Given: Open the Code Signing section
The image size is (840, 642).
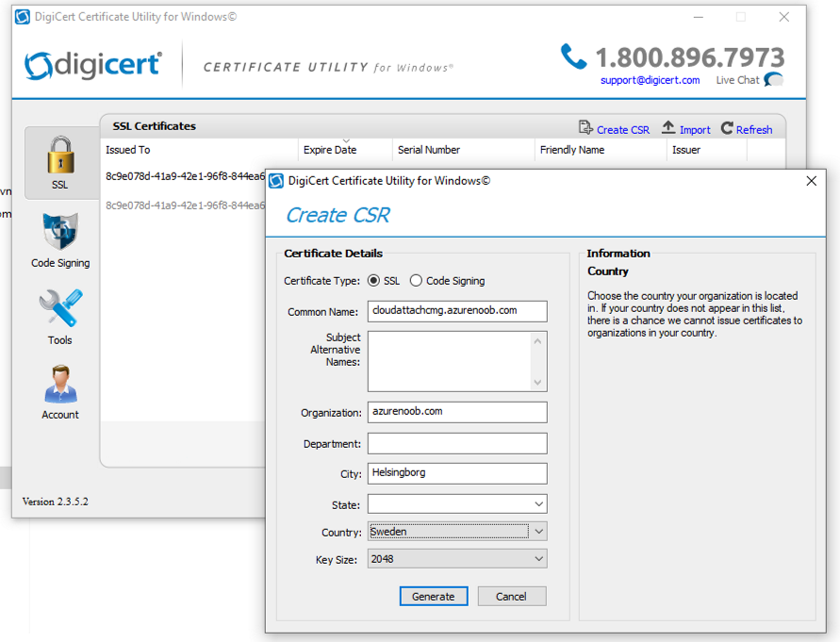Looking at the screenshot, I should [x=60, y=239].
